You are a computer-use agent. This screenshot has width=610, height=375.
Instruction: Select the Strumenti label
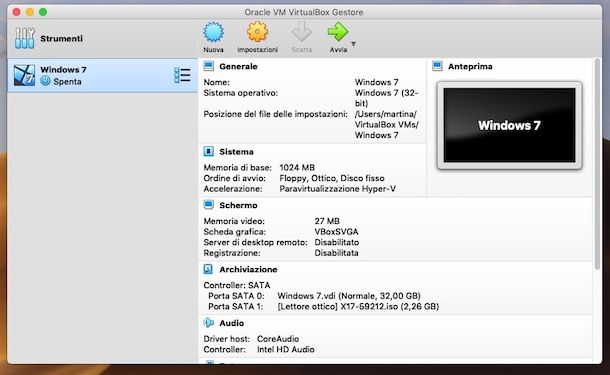pyautogui.click(x=61, y=38)
